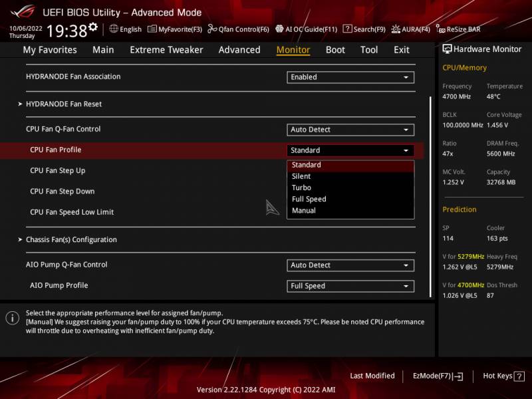This screenshot has width=532, height=399.
Task: Click the 32768 MB capacity value
Action: 501,182
